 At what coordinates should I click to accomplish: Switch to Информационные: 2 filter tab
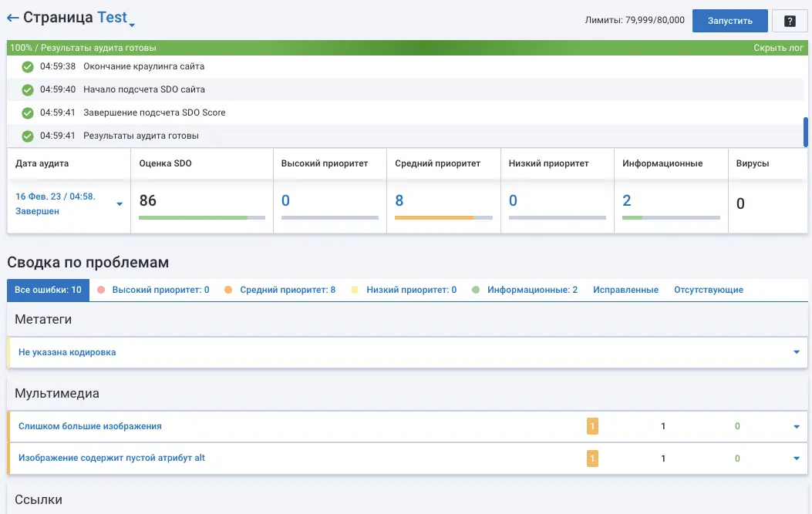pos(532,291)
